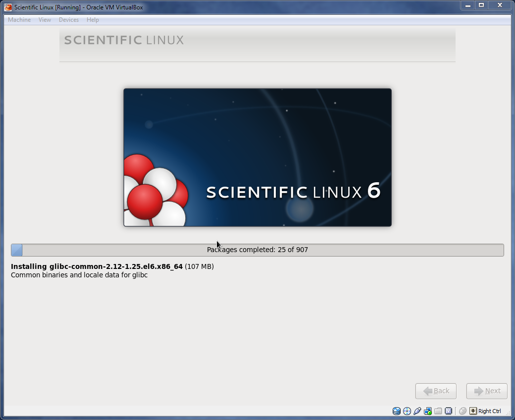This screenshot has height=420, width=515.
Task: Click the 'Installing glibc-common-2.12-1.25.el6.x86_64' text
Action: tap(97, 266)
